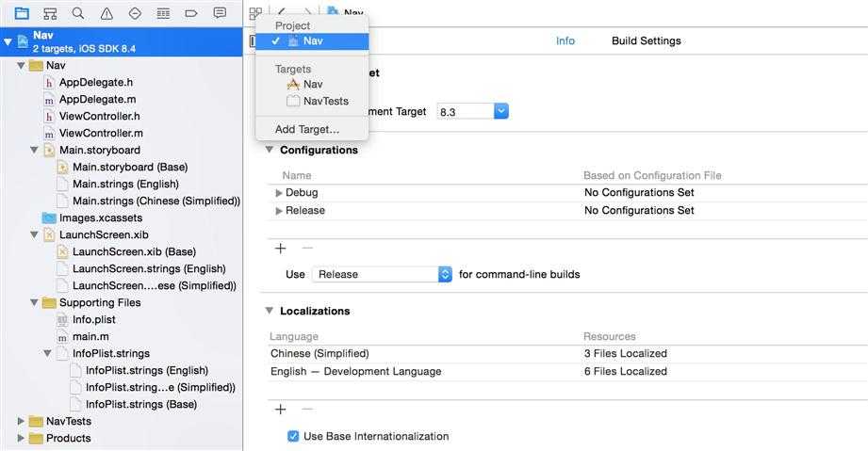Click 6 Files Localized entry
Viewport: 868px width, 451px height.
(626, 371)
